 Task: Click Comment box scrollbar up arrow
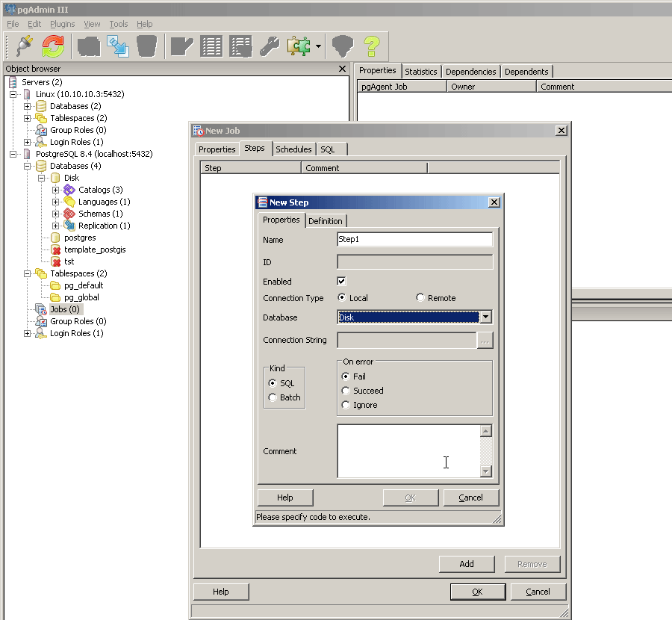[x=485, y=431]
